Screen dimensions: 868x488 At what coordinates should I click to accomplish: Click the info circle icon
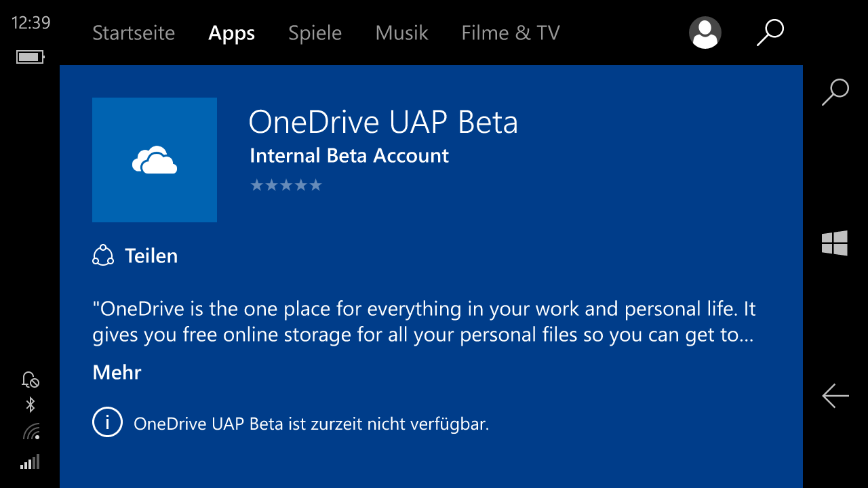pyautogui.click(x=107, y=423)
